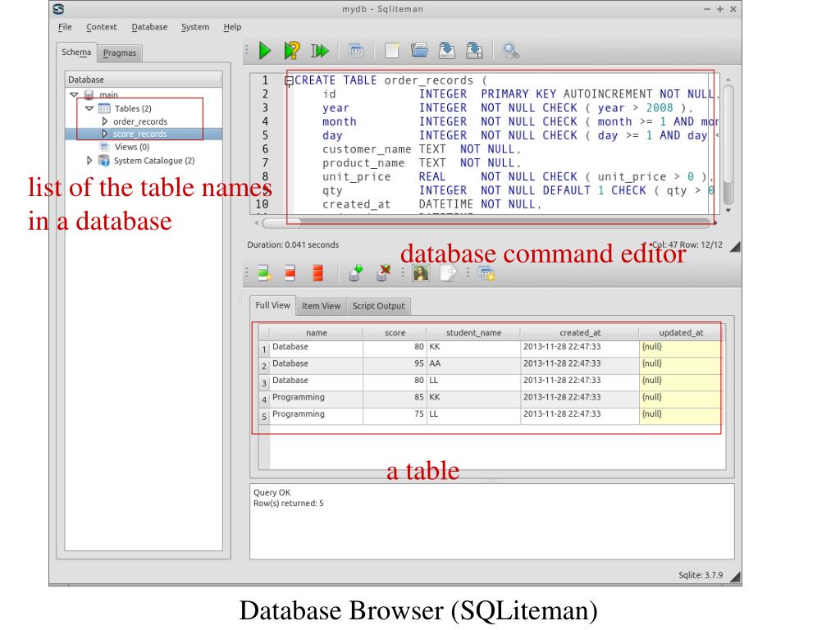Sort by the updated_at column header
The width and height of the screenshot is (840, 630).
[681, 333]
